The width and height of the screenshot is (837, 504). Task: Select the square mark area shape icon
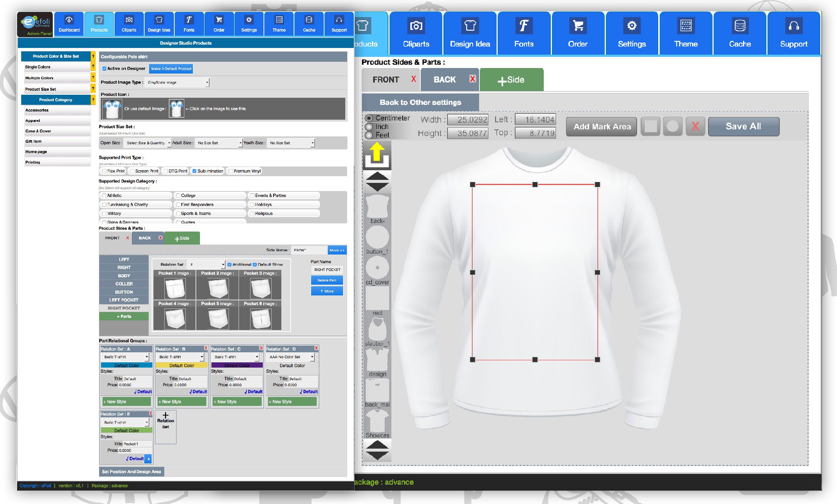coord(650,126)
